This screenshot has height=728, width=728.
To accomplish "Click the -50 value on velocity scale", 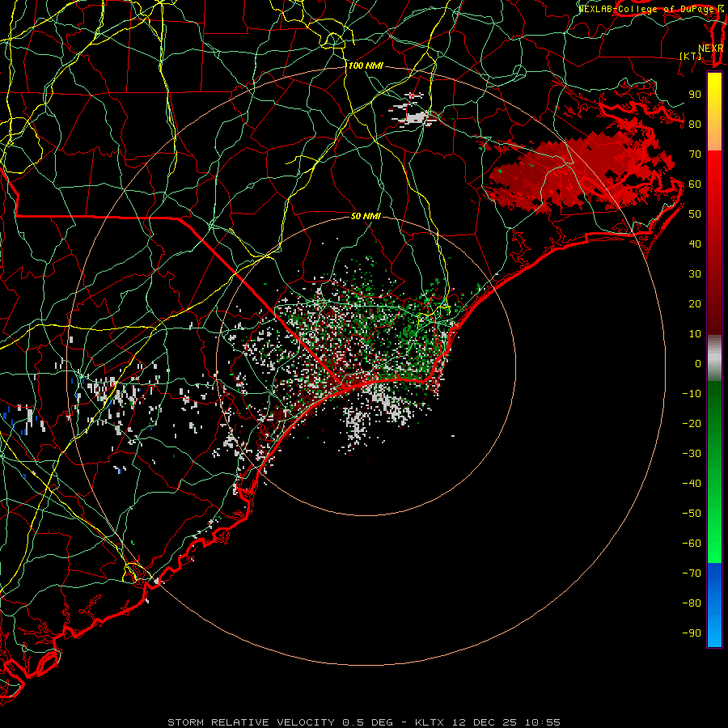I will 692,514.
